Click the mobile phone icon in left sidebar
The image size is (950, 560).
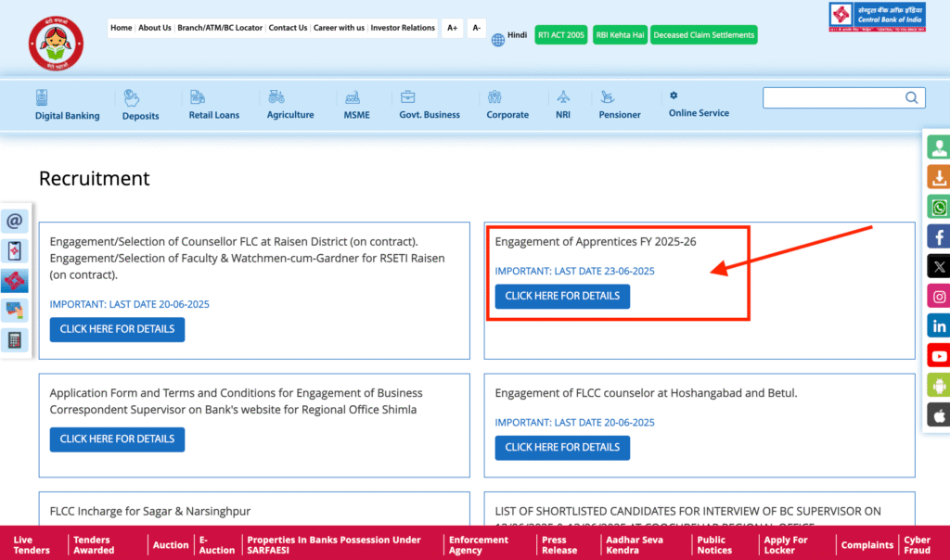pos(15,250)
